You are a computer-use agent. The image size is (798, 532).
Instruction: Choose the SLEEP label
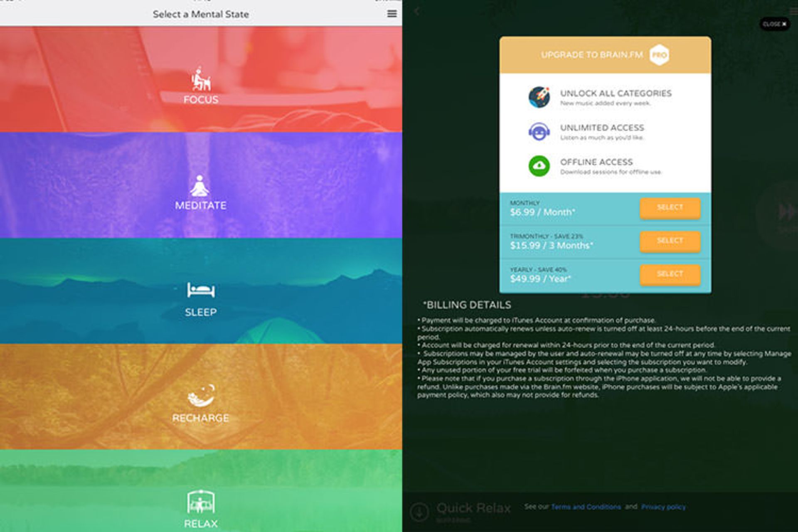tap(201, 312)
